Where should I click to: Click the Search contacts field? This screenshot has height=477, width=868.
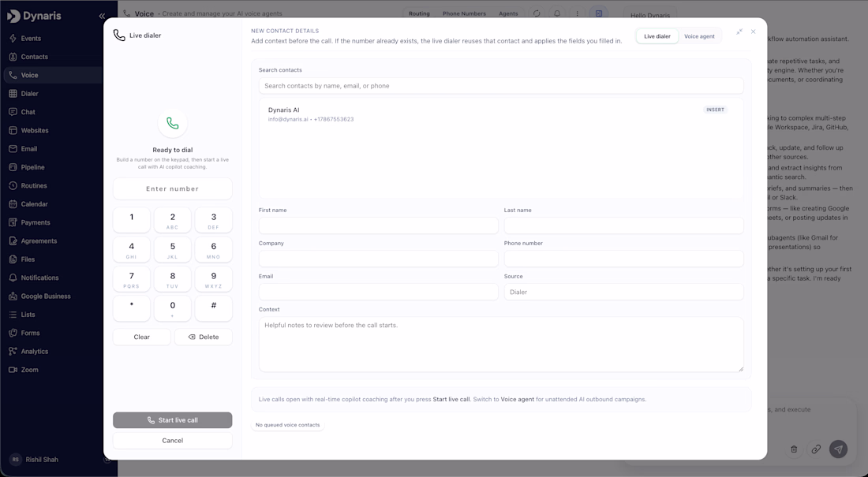(x=501, y=86)
